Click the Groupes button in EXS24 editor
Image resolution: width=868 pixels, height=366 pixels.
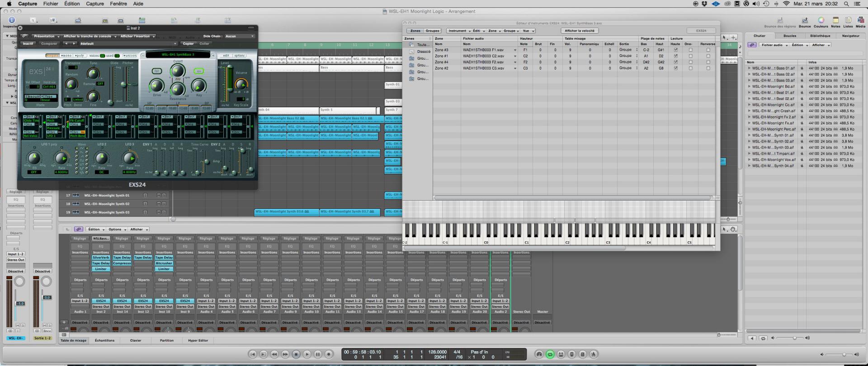pos(432,31)
